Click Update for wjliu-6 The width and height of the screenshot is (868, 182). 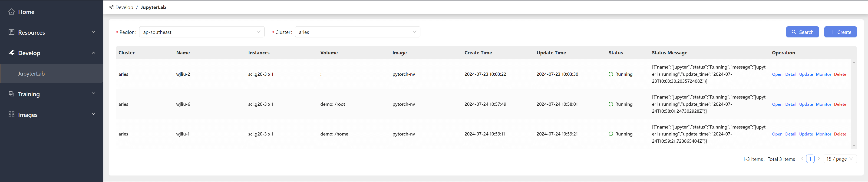pyautogui.click(x=806, y=105)
